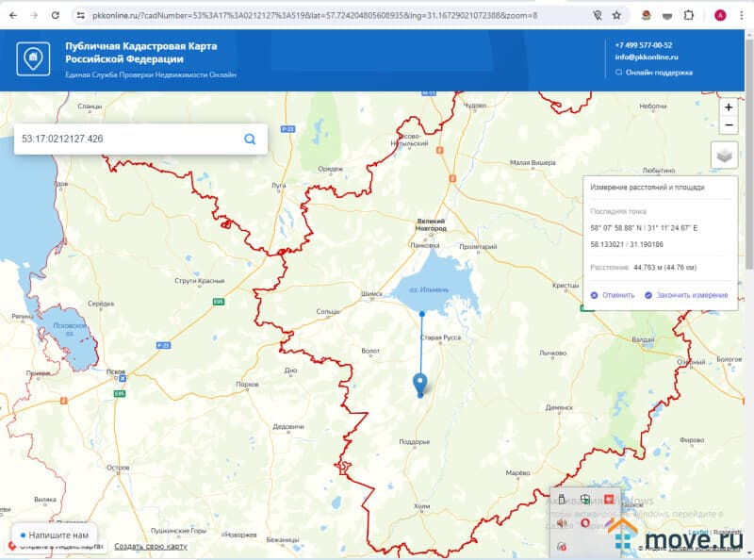This screenshot has height=560, width=754.
Task: Click the 'Создать свою карту' link
Action: pyautogui.click(x=151, y=546)
